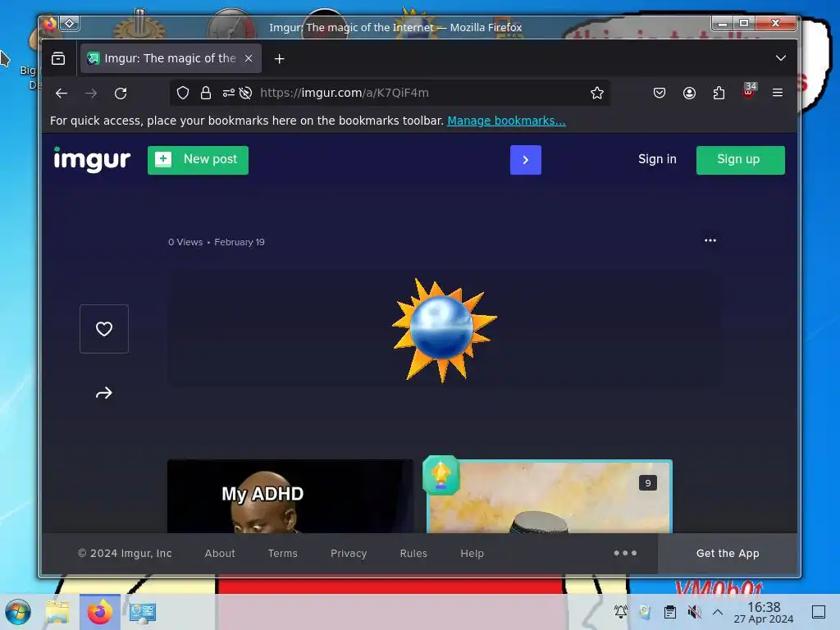
Task: Go to the Imgur home logo
Action: [92, 159]
